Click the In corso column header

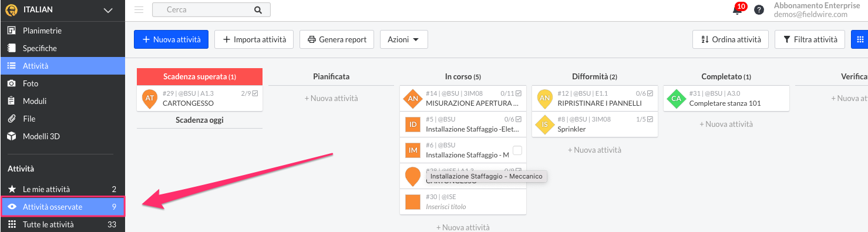pyautogui.click(x=463, y=76)
